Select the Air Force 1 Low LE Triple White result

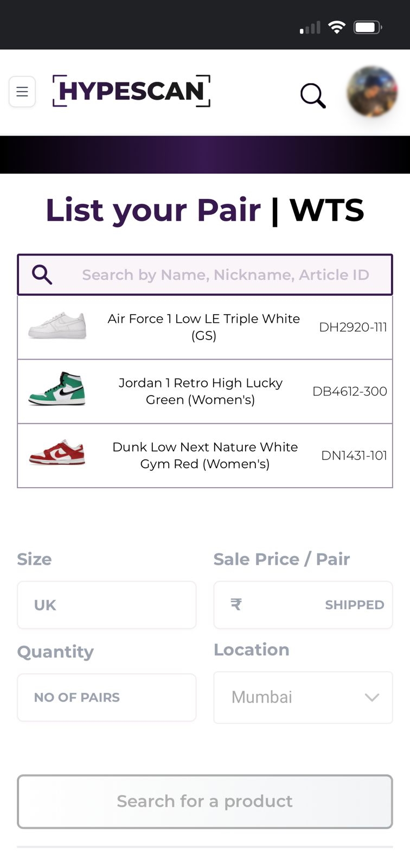click(203, 327)
